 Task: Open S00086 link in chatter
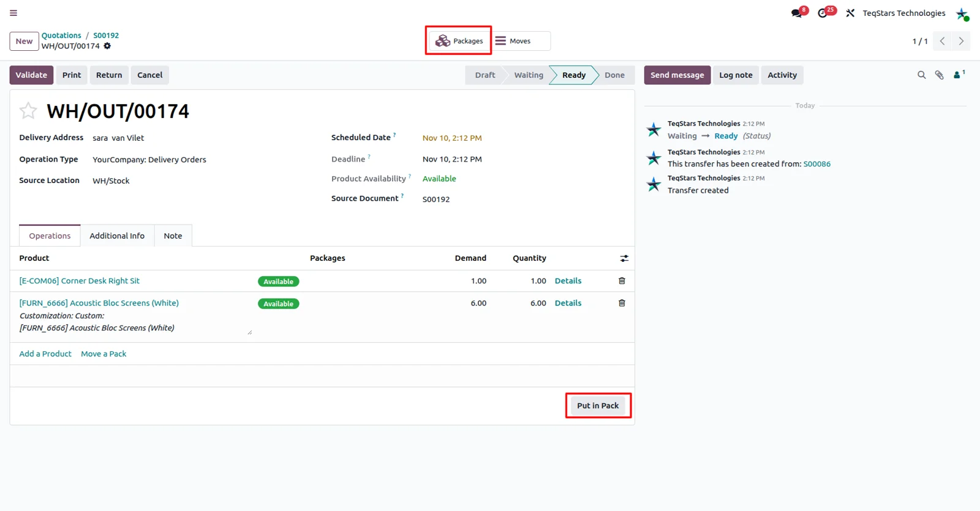pyautogui.click(x=817, y=164)
